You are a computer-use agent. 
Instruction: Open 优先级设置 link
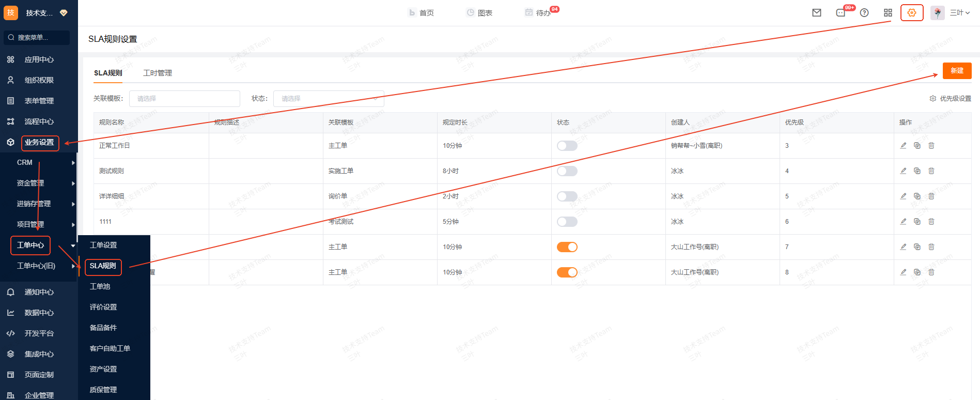coord(951,99)
